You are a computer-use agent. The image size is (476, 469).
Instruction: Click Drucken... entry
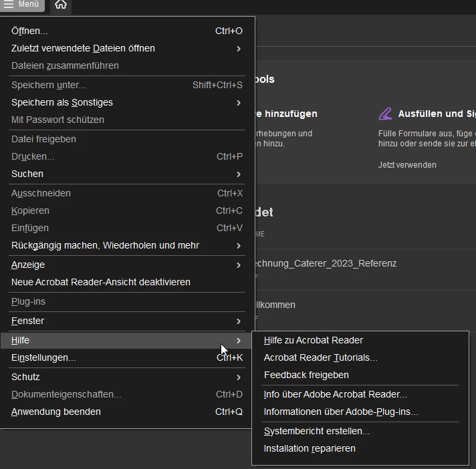(127, 156)
